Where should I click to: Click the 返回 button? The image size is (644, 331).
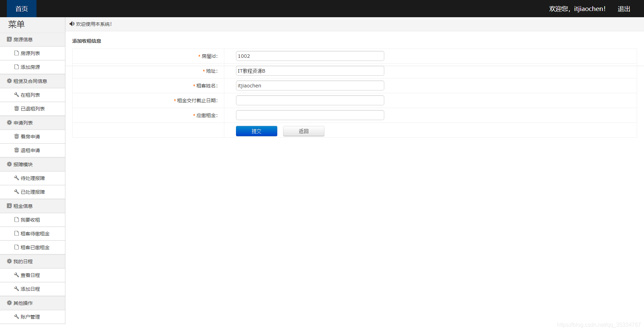[304, 131]
